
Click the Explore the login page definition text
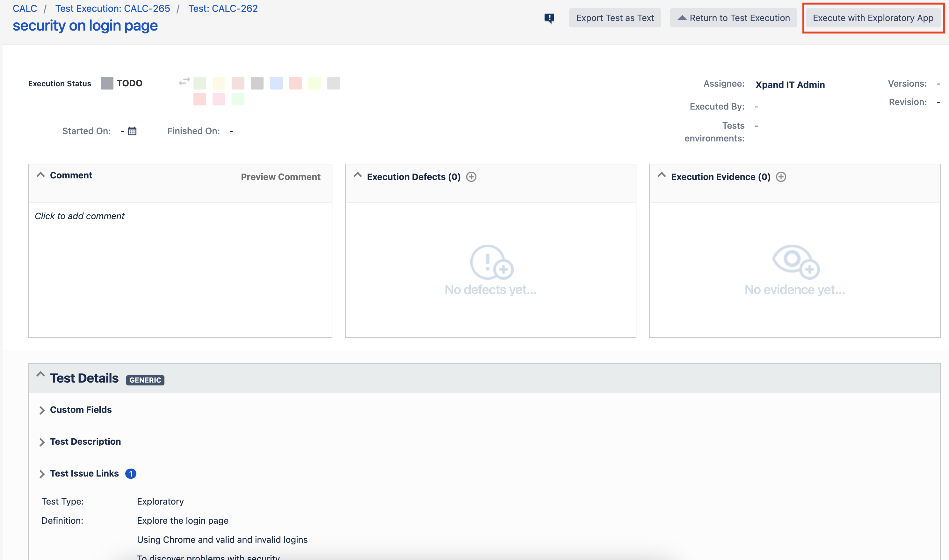click(x=183, y=521)
